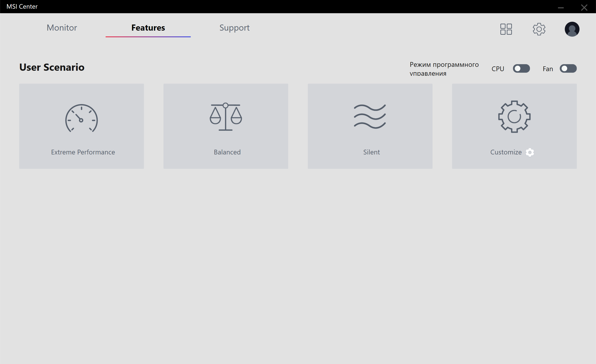Image resolution: width=596 pixels, height=364 pixels.
Task: Open the four-squares apps grid icon
Action: tap(506, 29)
